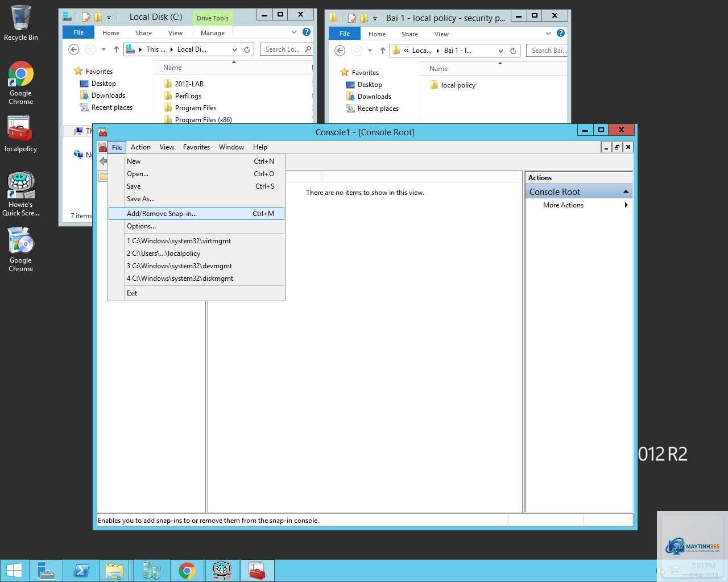Switch to the MMC toolbox taskbar icon
Viewport: 728px width, 582px height.
point(257,571)
